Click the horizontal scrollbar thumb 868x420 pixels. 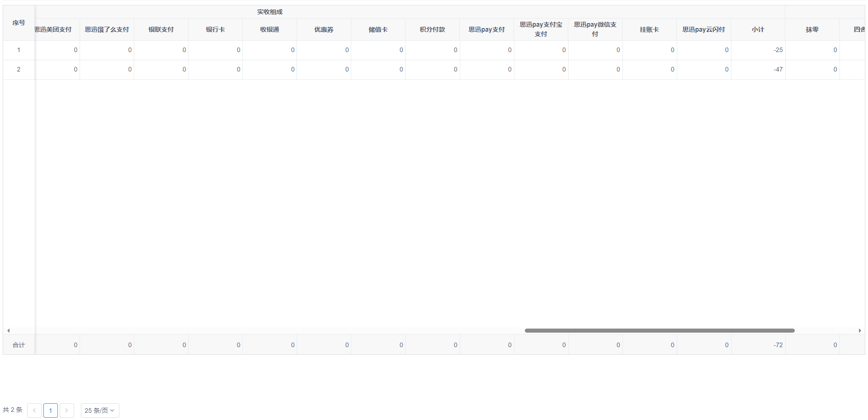pos(660,331)
